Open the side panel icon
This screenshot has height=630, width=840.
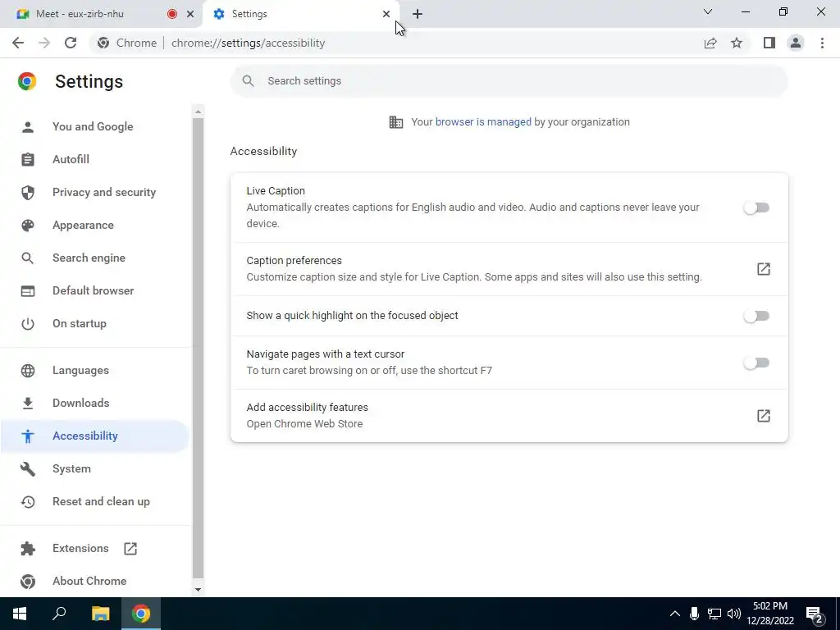(769, 43)
